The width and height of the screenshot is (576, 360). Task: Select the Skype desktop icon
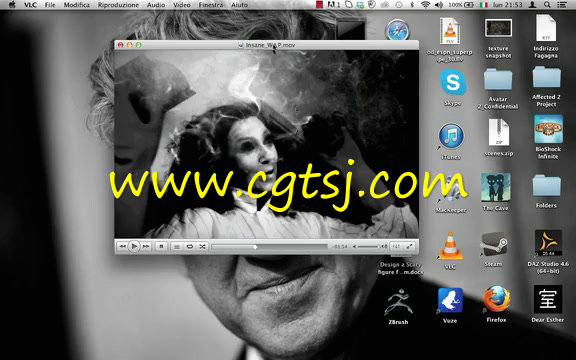click(453, 88)
